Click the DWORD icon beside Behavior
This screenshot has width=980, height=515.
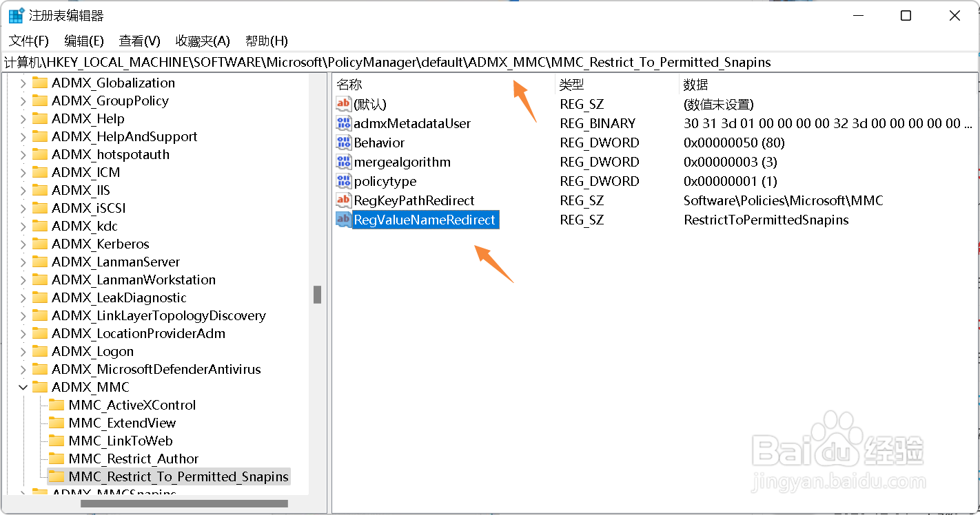(343, 143)
